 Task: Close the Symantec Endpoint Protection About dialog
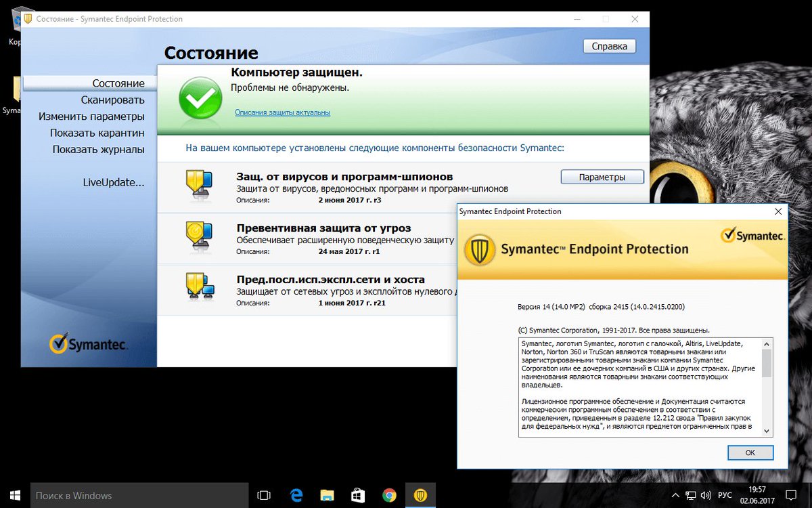(x=778, y=211)
